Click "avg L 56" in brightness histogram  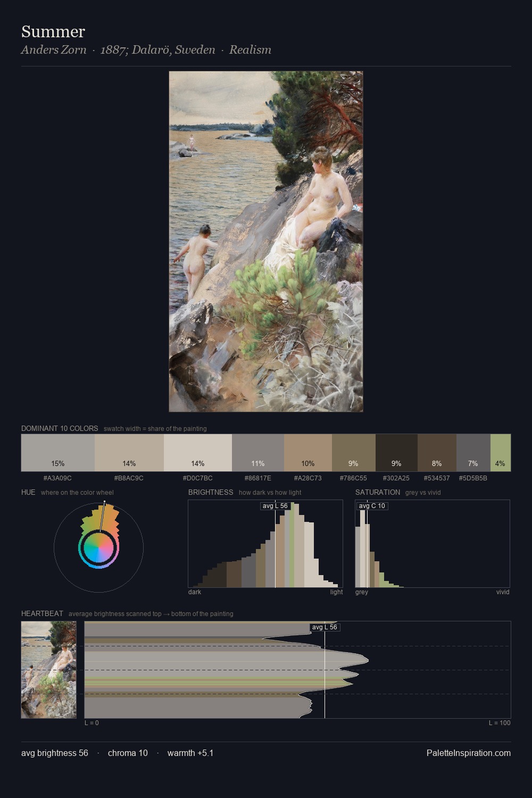(x=275, y=506)
